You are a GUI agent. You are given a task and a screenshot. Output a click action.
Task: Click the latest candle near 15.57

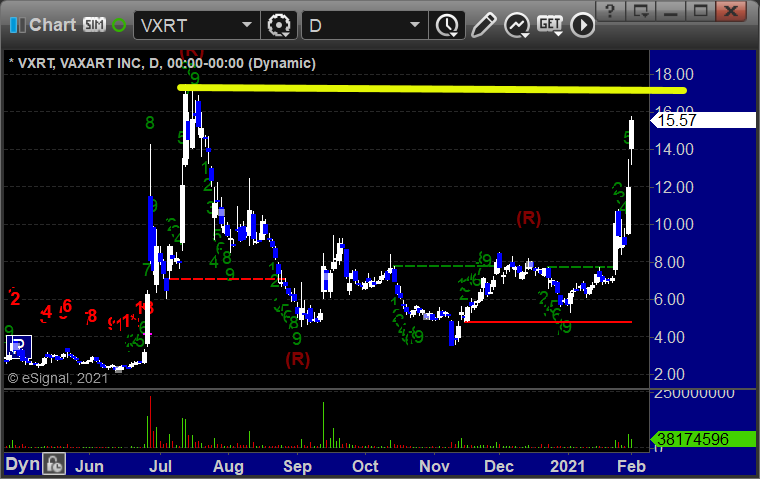click(632, 135)
